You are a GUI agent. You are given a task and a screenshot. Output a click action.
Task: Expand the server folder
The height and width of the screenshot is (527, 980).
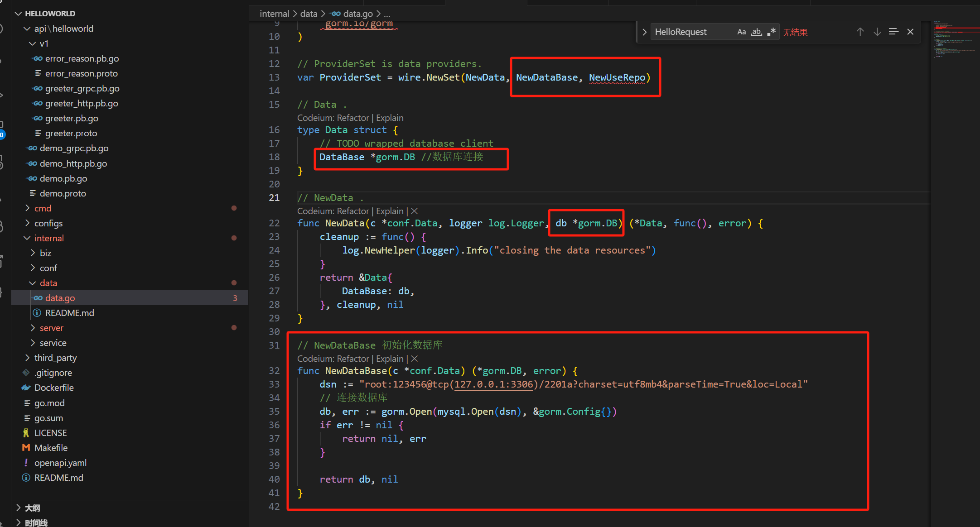pyautogui.click(x=33, y=328)
